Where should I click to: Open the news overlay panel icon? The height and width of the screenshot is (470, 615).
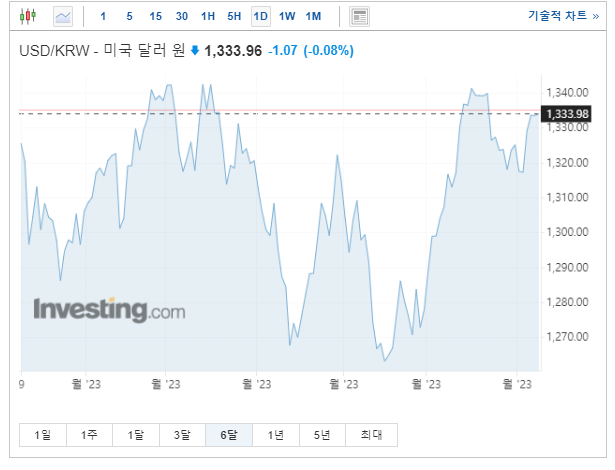(x=359, y=16)
